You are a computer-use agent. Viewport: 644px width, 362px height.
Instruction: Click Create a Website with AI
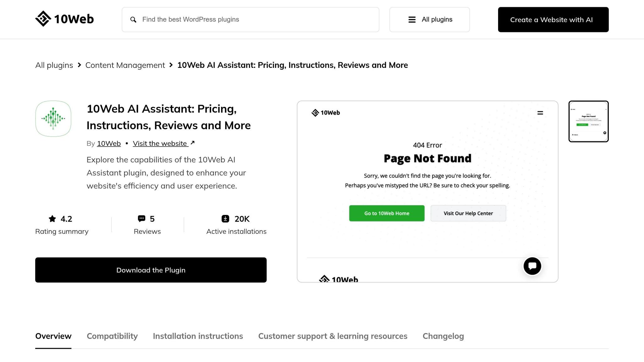553,19
